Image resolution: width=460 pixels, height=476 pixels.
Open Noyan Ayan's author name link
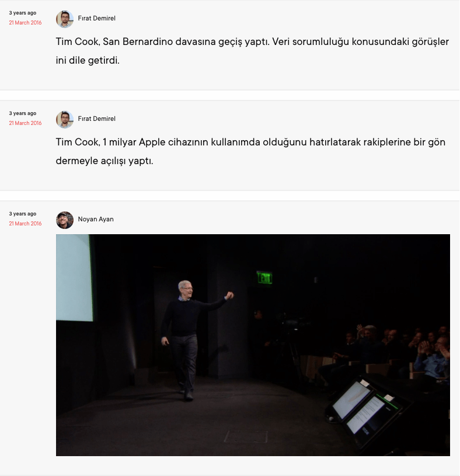tap(96, 219)
